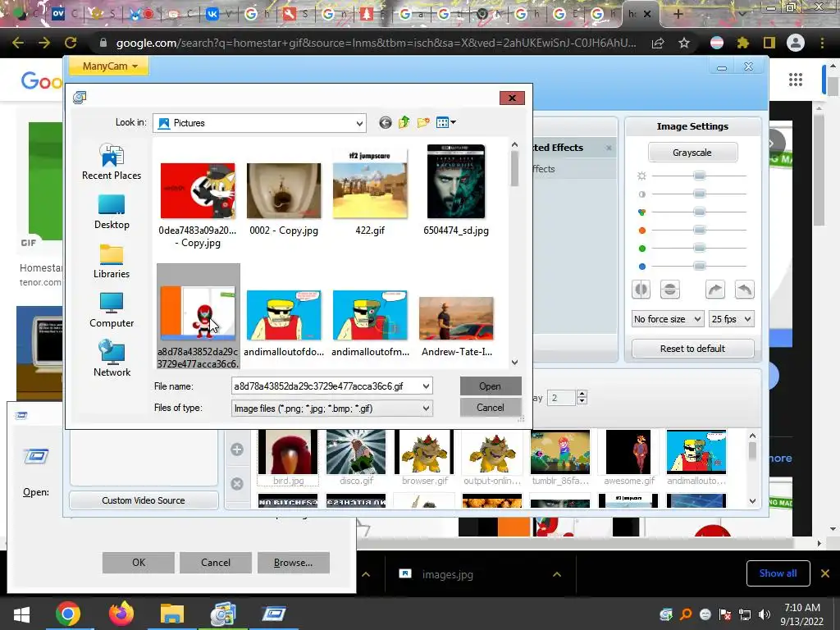Open Chrome profile avatar

coord(796,43)
